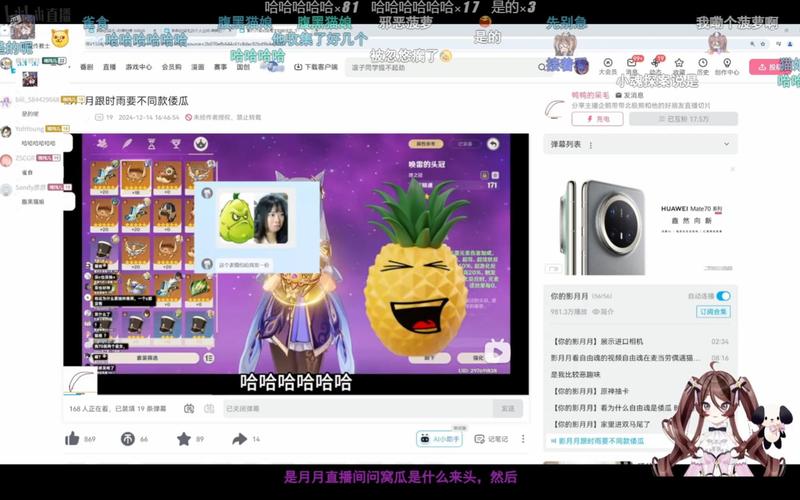Open 记笔记 notes tool
This screenshot has width=800, height=500.
pyautogui.click(x=491, y=439)
